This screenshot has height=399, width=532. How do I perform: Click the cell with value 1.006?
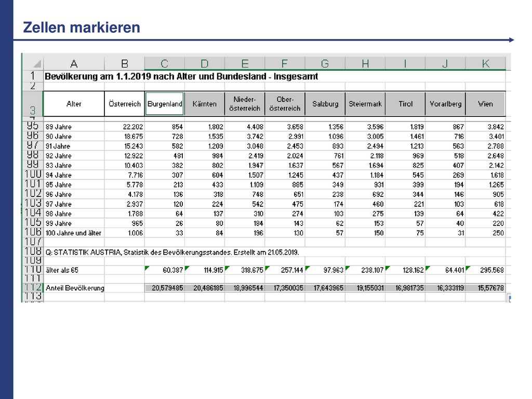pyautogui.click(x=125, y=233)
